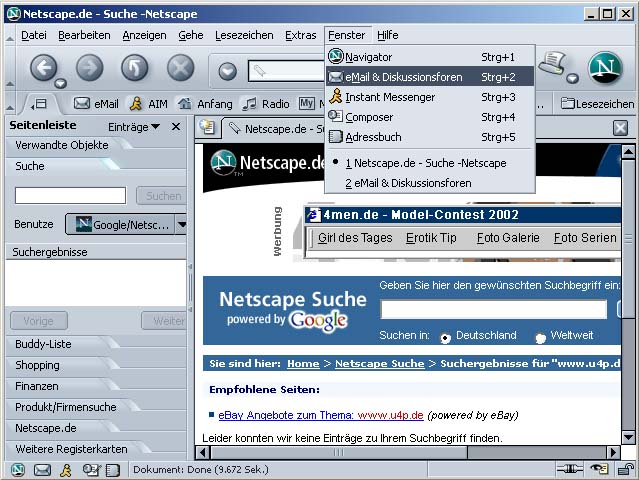Screen dimensions: 639x480
Task: Toggle the sidebar show/hide toolbar button
Action: [x=40, y=104]
